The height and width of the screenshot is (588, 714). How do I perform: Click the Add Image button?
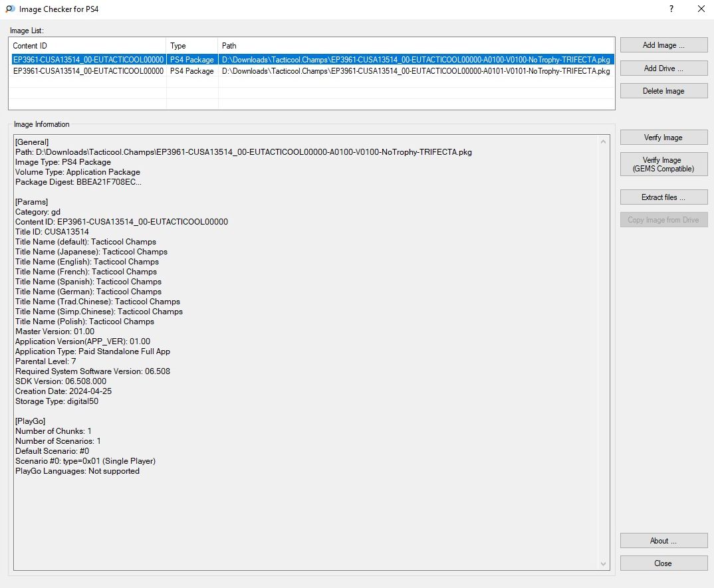(x=663, y=45)
